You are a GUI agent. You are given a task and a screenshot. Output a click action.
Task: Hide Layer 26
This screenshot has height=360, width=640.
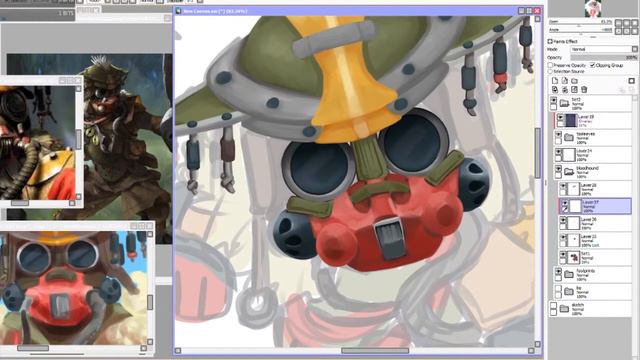coord(563,221)
